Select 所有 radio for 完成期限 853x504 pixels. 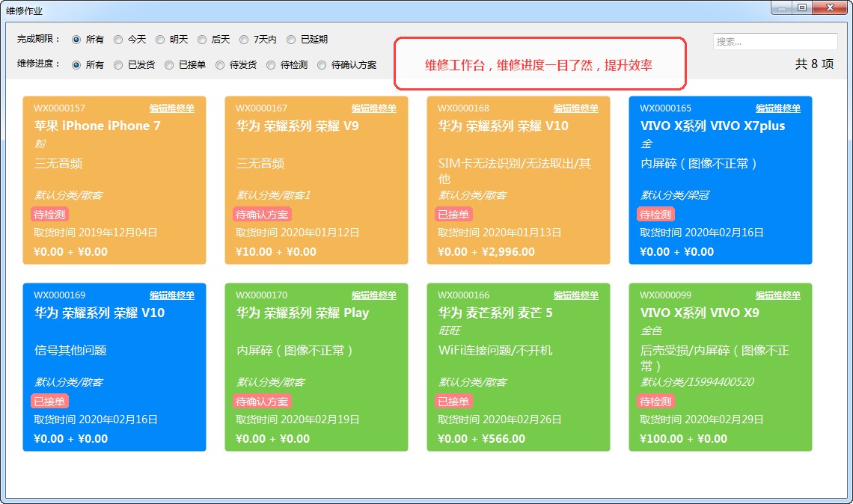coord(76,40)
